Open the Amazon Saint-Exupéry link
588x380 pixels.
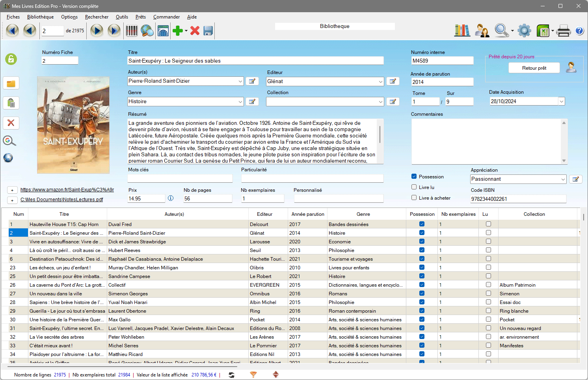[x=67, y=189]
